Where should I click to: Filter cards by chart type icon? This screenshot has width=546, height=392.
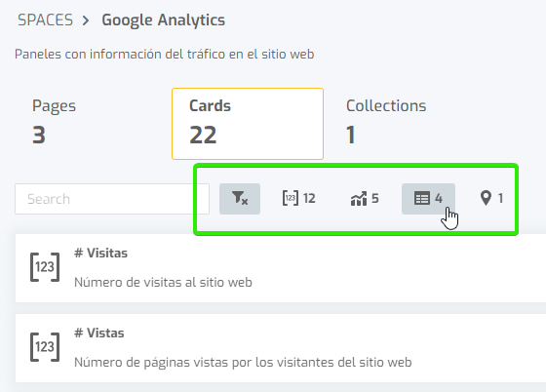[x=359, y=199]
